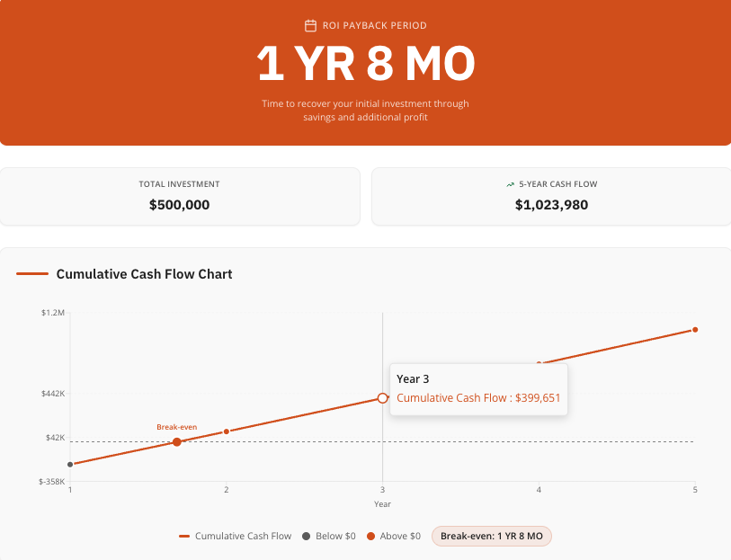Click the gray Below $0 legend dot
This screenshot has width=731, height=560.
coord(306,537)
